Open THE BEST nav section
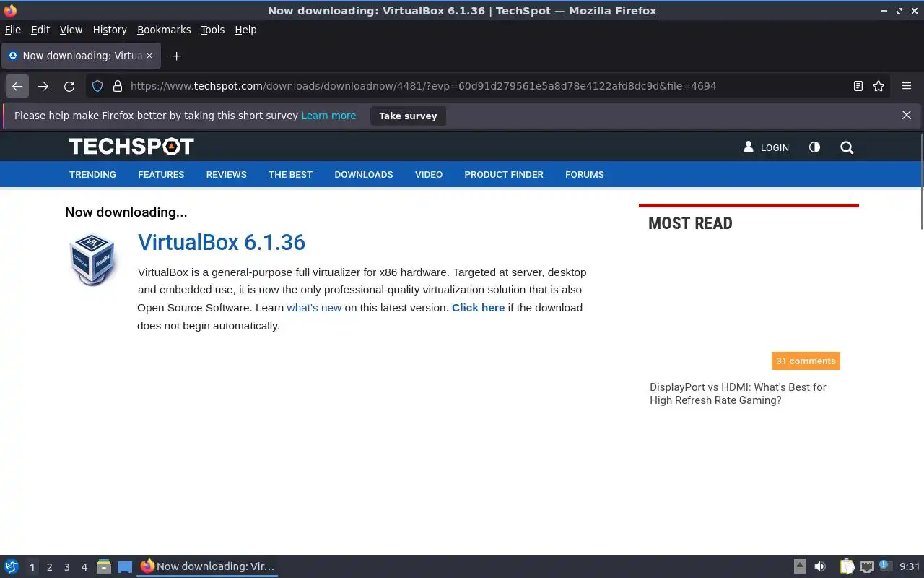 tap(290, 174)
